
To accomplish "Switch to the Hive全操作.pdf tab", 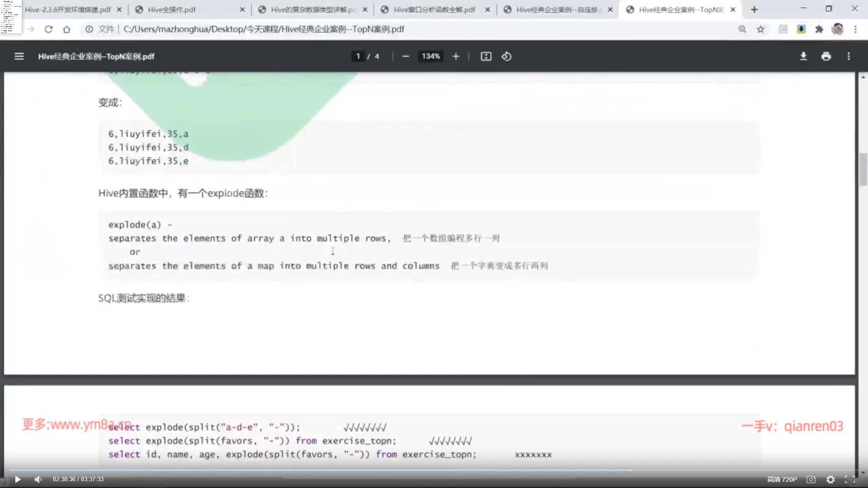I will tap(172, 9).
